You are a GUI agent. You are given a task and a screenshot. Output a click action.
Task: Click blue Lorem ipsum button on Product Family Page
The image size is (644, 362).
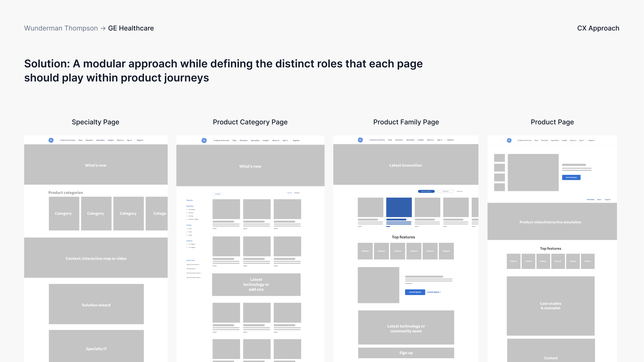click(x=415, y=292)
